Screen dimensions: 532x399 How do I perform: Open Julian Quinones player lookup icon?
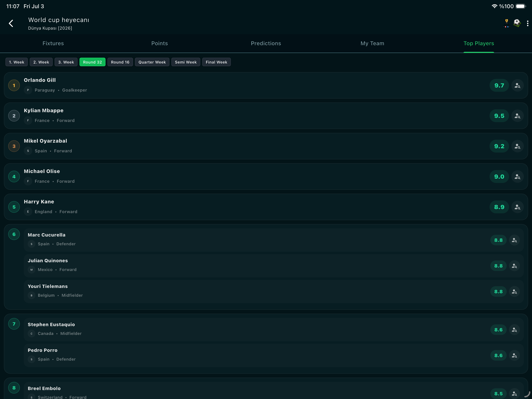[514, 266]
